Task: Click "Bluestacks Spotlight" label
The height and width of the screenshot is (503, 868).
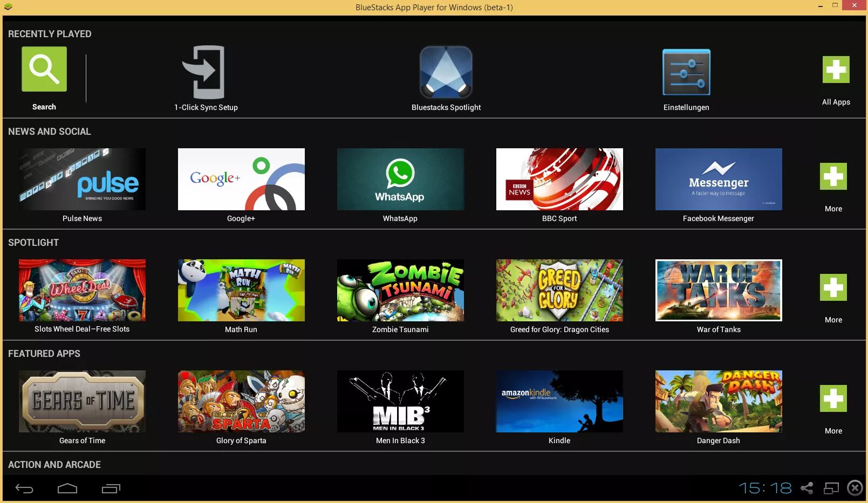Action: click(446, 107)
